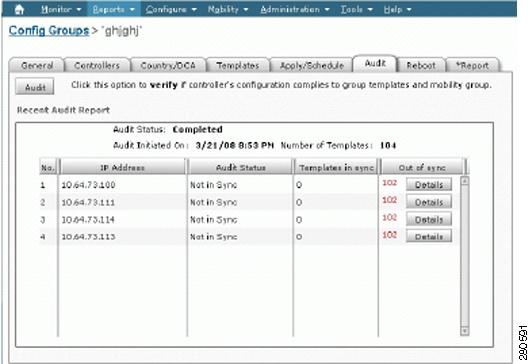
Task: Follow the Config Groups breadcrumb link
Action: coord(49,31)
